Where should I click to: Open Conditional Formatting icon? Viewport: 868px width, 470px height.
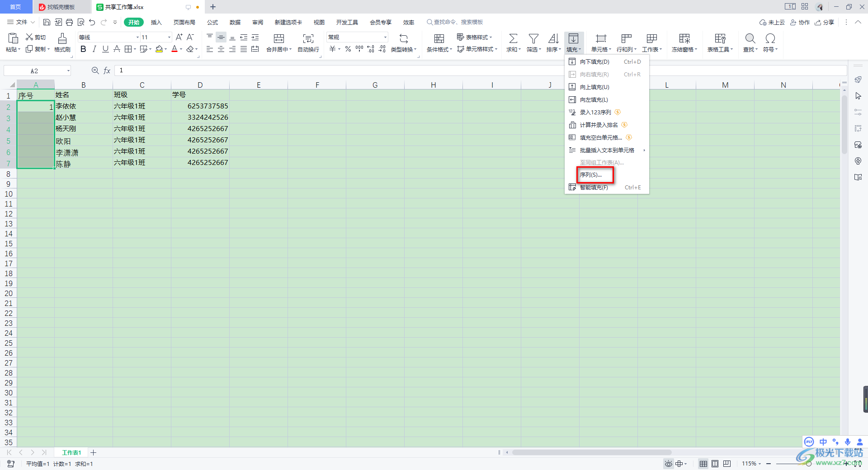point(439,38)
